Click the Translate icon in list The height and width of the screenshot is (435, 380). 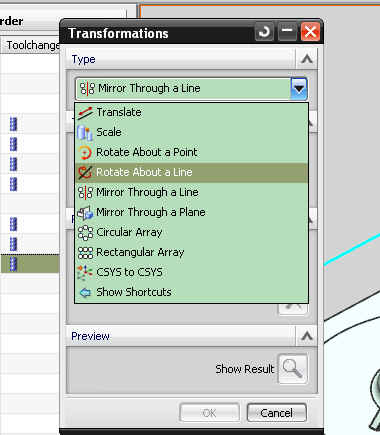click(x=85, y=113)
